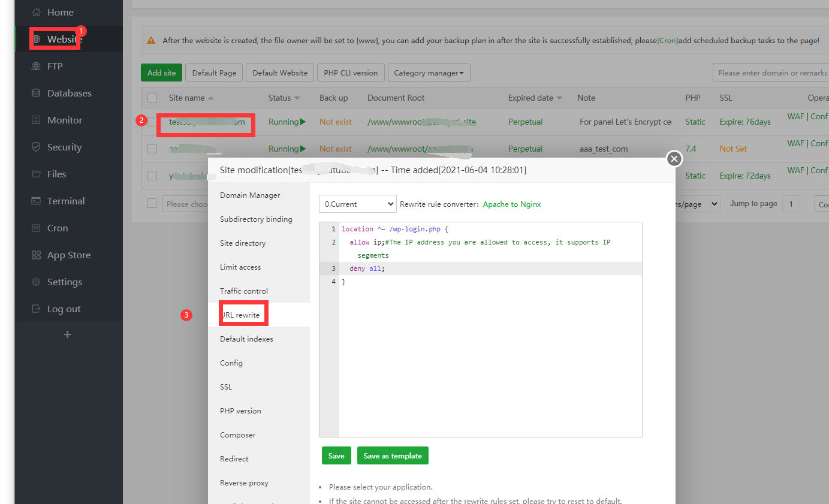
Task: Close the Site modification dialog
Action: coord(674,158)
